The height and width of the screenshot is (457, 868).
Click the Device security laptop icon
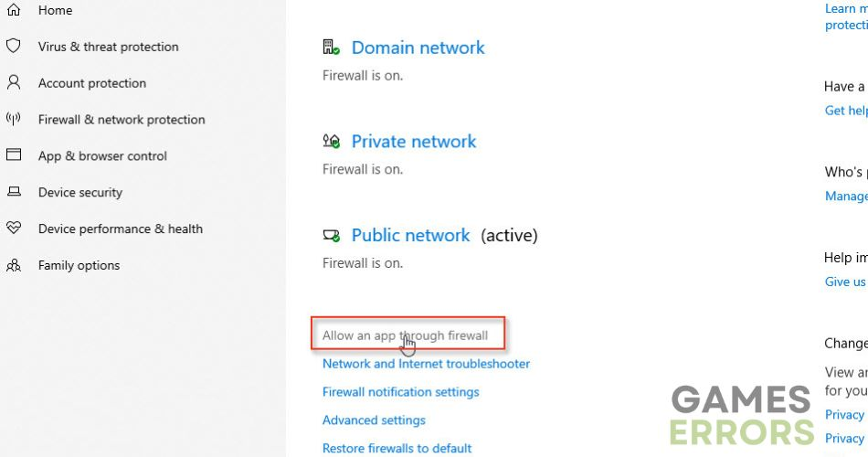coord(14,192)
